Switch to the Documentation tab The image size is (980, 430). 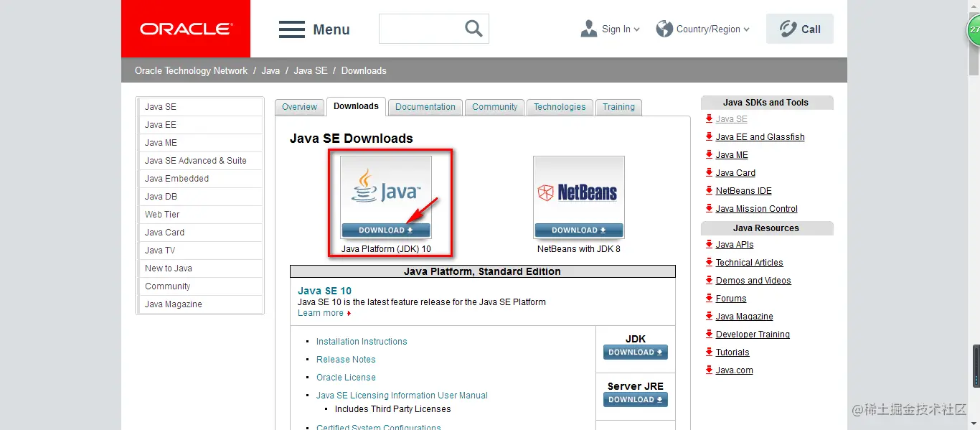(x=425, y=107)
